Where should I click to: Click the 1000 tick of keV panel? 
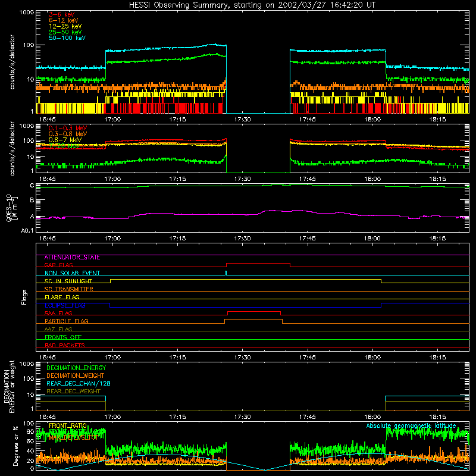(27, 12)
